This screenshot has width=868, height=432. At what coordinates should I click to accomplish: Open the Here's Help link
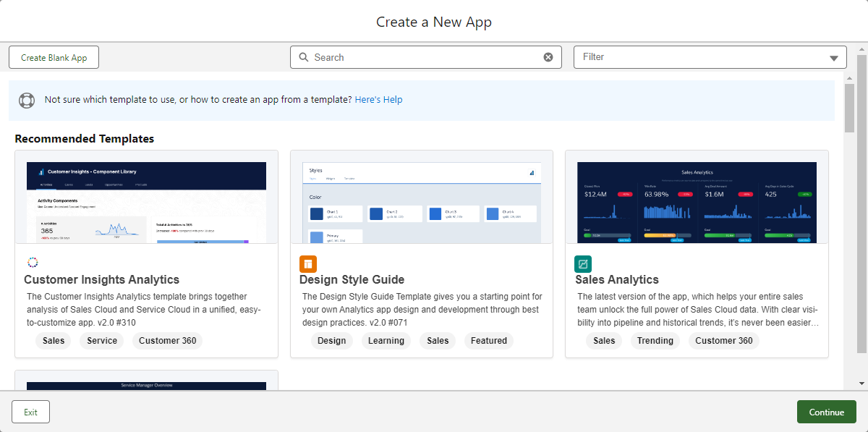pos(378,100)
